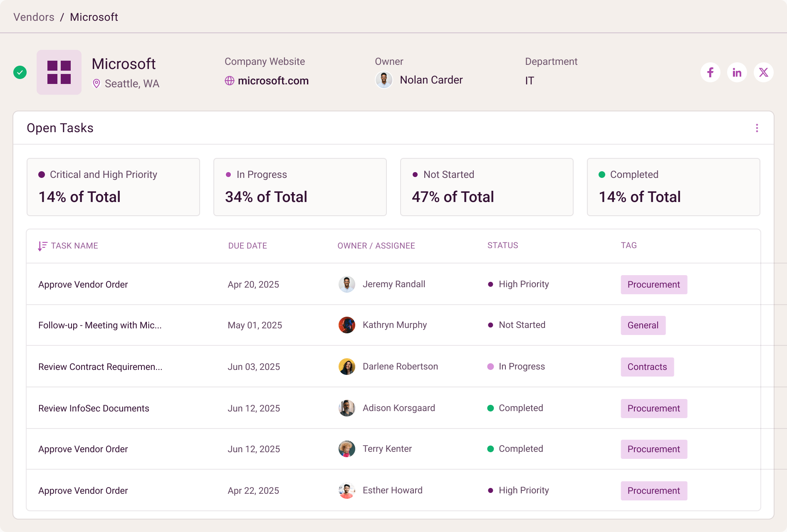This screenshot has height=532, width=787.
Task: Sort by Status column
Action: point(503,245)
